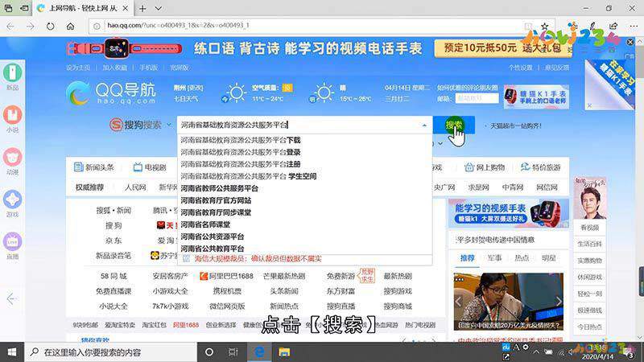Open 个性设置 link
644x362 pixels.
tap(520, 68)
